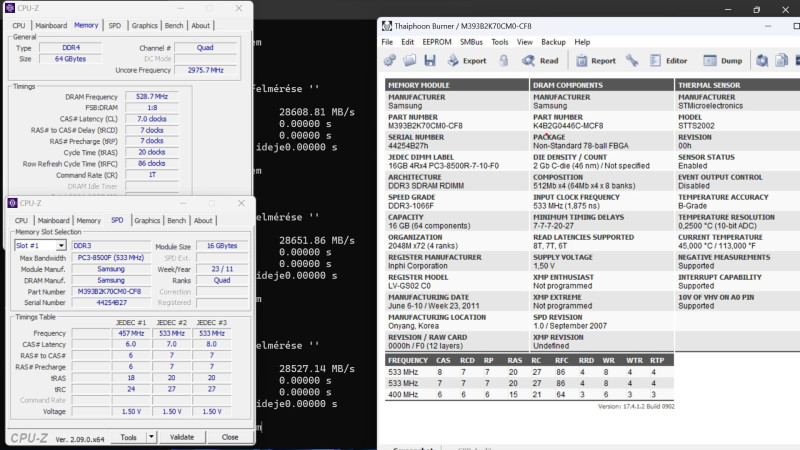The image size is (800, 450).
Task: Open Graphics tab in upper CPU-Z window
Action: pos(144,26)
